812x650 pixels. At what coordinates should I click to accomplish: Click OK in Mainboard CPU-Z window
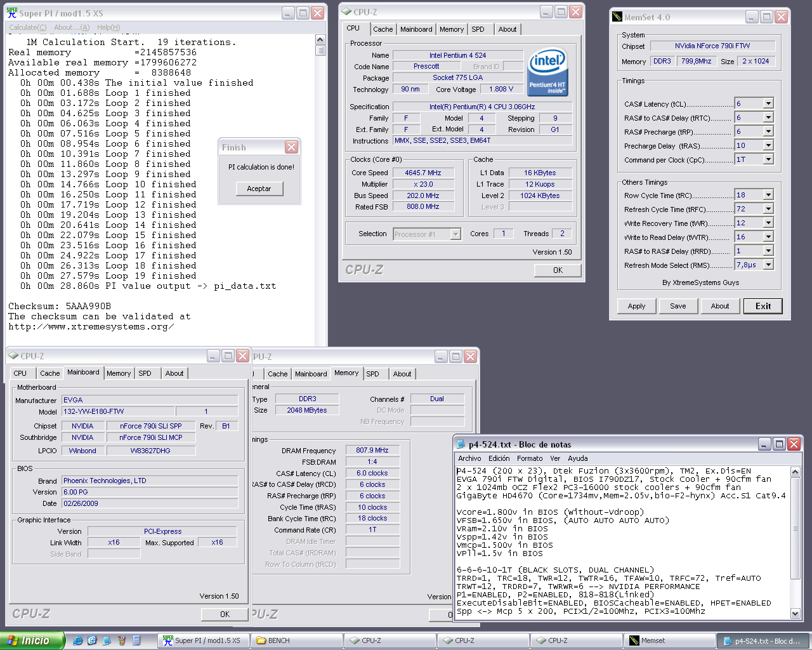(225, 614)
